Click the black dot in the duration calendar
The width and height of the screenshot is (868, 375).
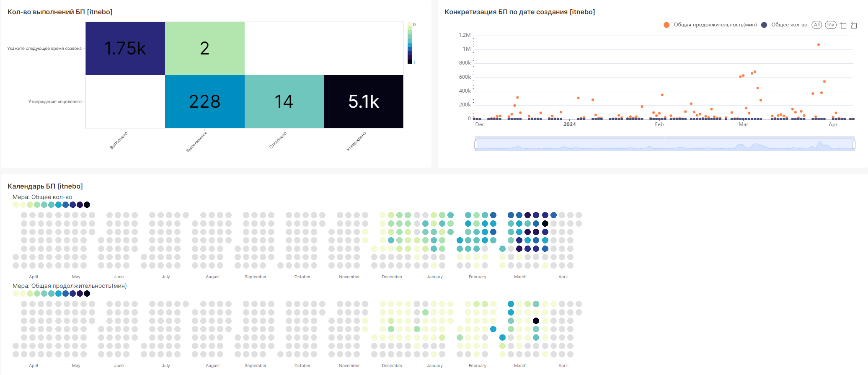[x=536, y=321]
